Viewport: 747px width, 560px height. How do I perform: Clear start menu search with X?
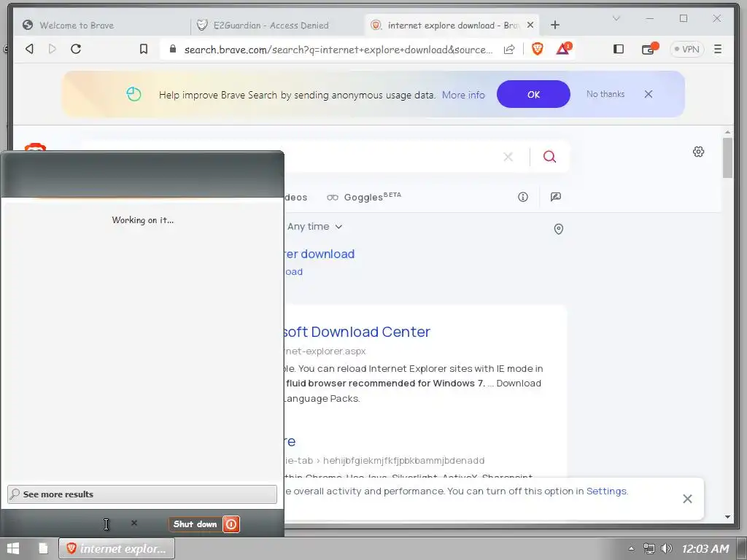(134, 523)
